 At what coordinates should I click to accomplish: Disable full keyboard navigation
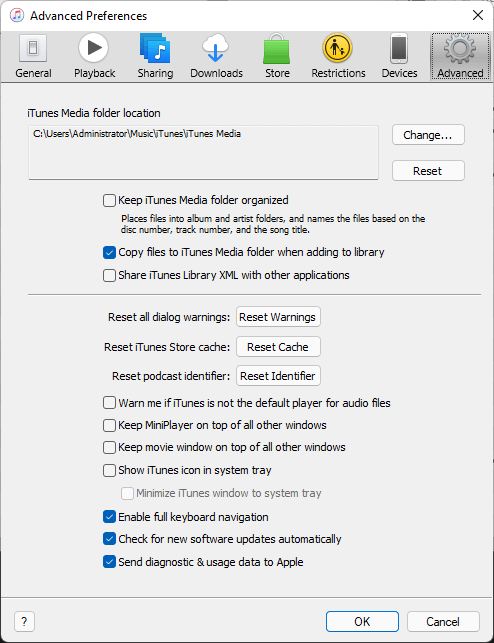pos(109,517)
